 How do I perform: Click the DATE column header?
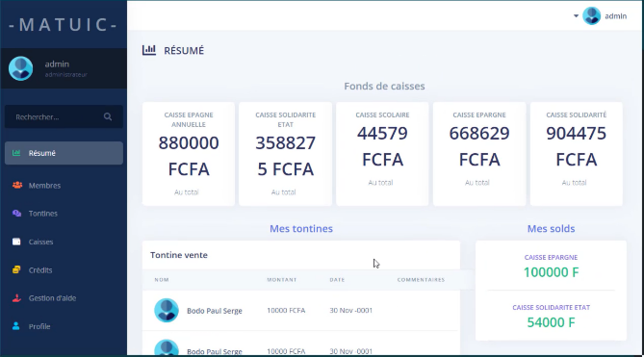click(337, 280)
